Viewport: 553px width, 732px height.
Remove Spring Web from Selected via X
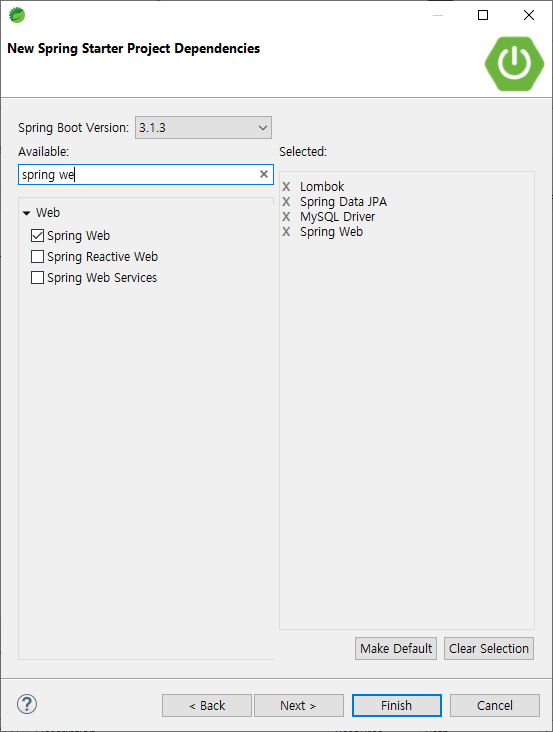click(x=286, y=232)
